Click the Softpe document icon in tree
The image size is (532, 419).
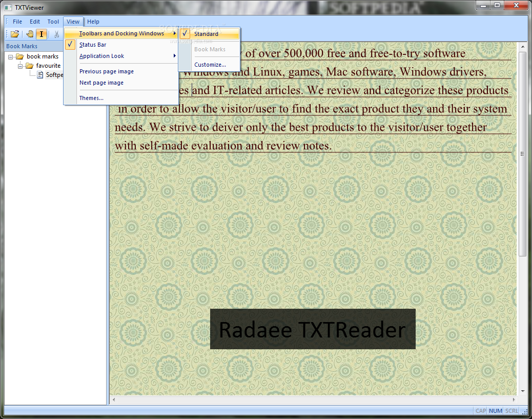[x=40, y=75]
